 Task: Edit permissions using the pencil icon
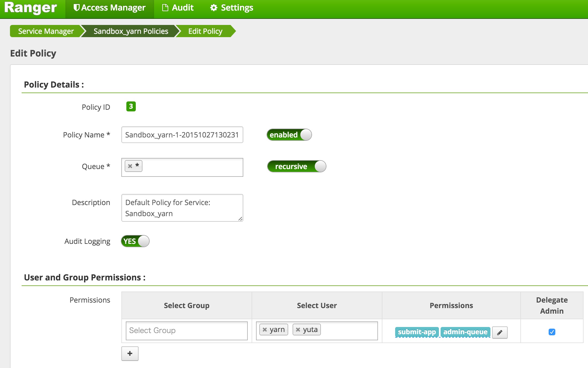coord(500,332)
